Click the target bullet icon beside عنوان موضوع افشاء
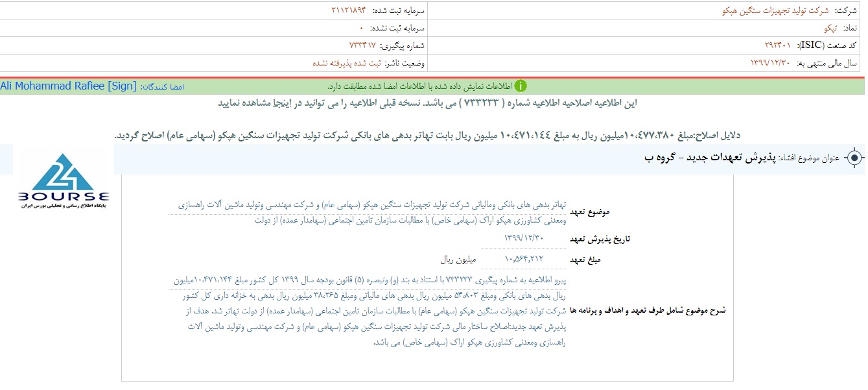 click(x=855, y=158)
